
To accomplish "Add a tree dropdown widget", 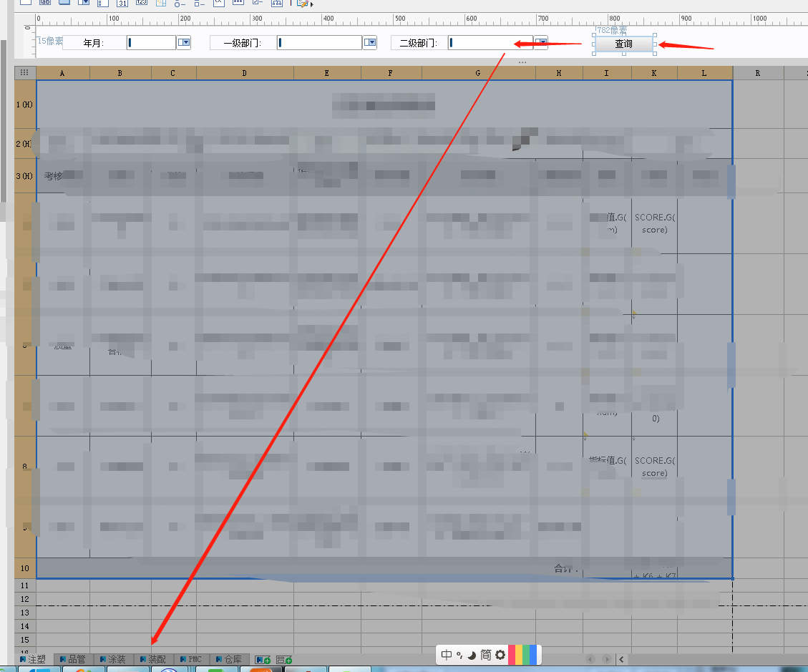I will tap(277, 3).
